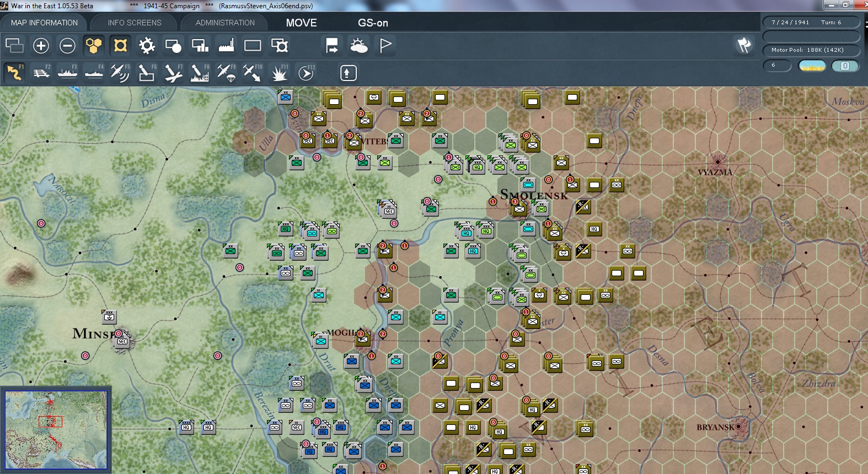This screenshot has width=868, height=474.
Task: Click the Moskva river label
Action: (848, 101)
